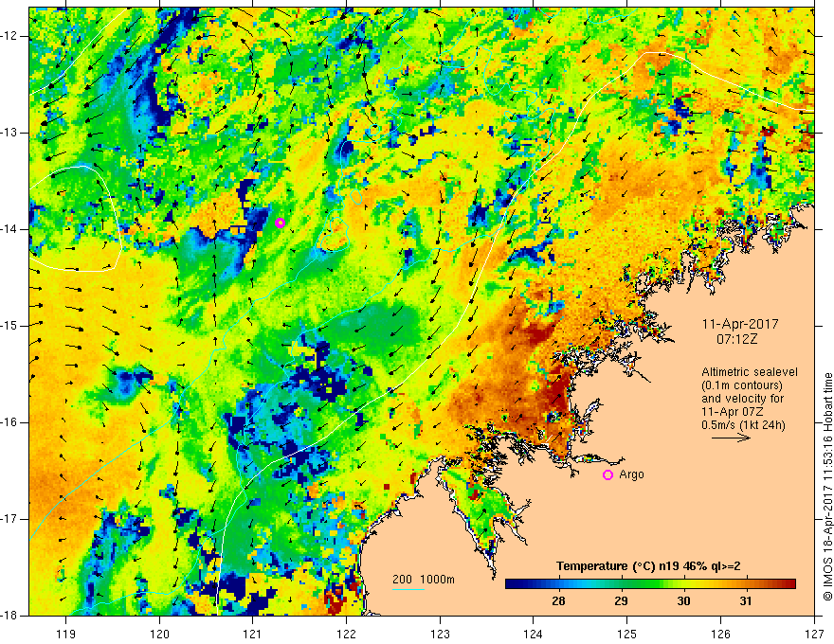Click the 'Temperature (°C) n19 46% ql>=2' title
Viewport: 834px width, 644px height.
click(648, 566)
